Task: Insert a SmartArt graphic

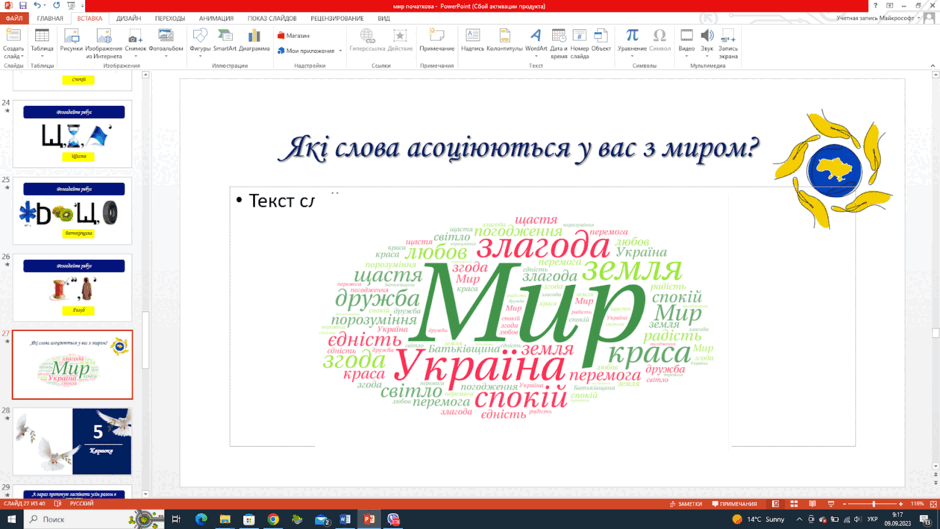Action: pos(225,41)
